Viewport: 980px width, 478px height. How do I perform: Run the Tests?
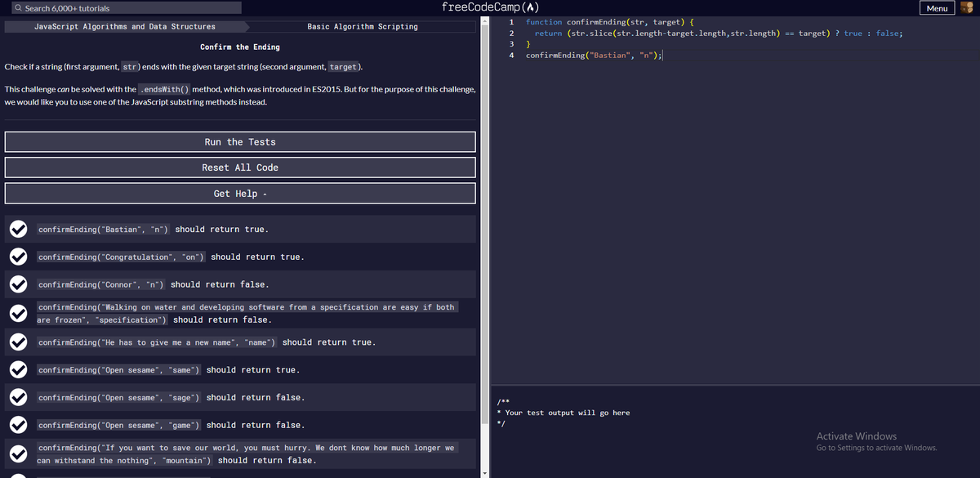(240, 142)
